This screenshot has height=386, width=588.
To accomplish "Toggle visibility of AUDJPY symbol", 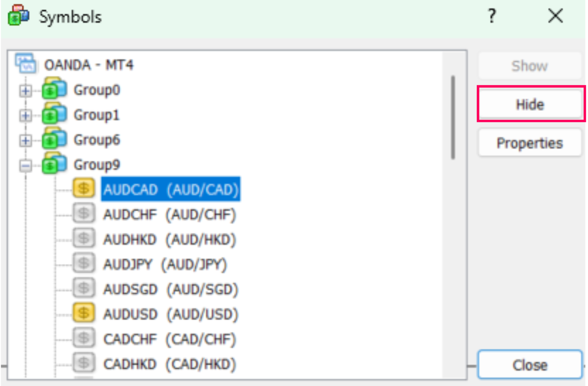I will tap(84, 263).
